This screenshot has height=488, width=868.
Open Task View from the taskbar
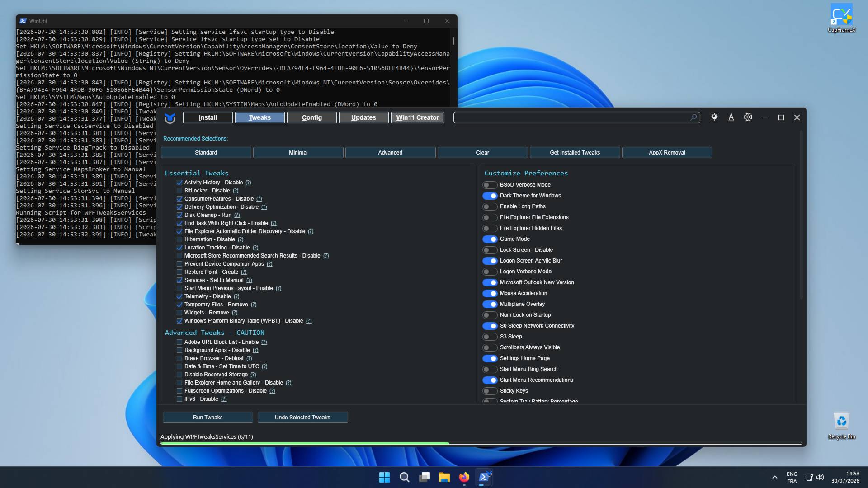(x=424, y=477)
